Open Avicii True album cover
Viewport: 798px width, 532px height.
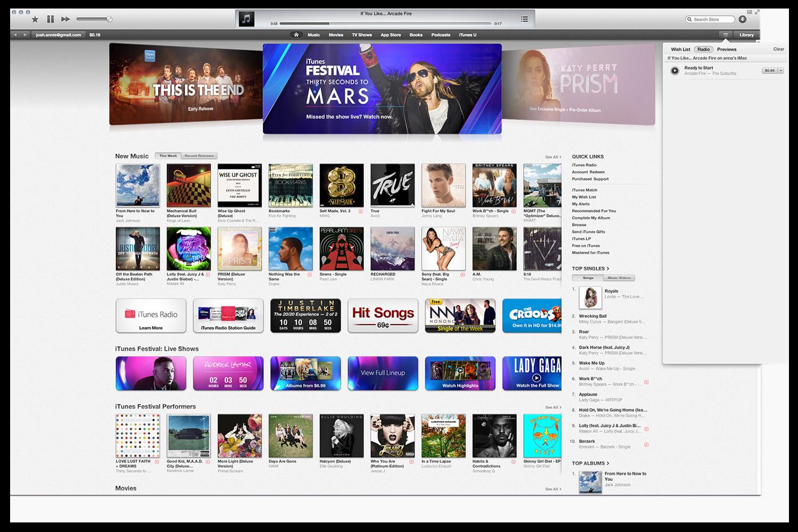point(393,185)
